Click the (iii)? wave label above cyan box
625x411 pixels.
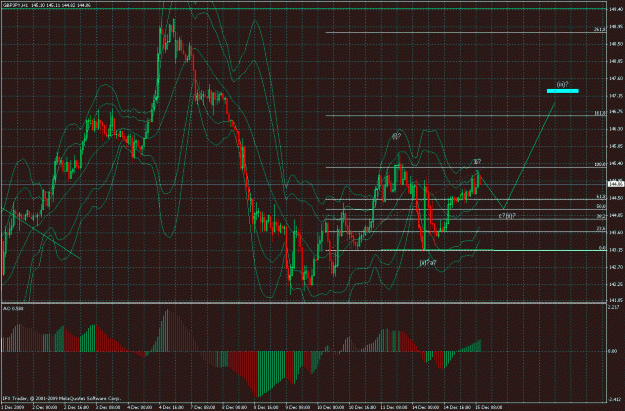[562, 85]
